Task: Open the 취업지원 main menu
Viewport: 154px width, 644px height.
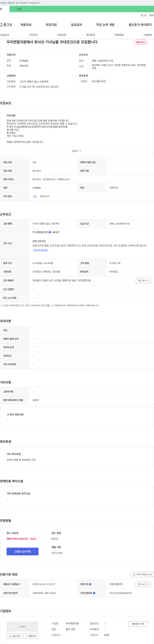Action: click(x=51, y=25)
